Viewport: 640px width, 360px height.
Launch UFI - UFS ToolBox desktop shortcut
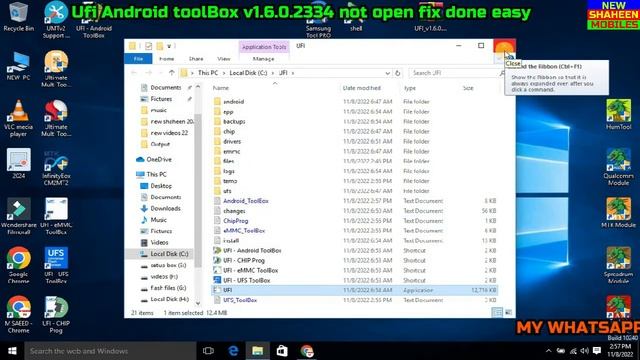point(56,265)
